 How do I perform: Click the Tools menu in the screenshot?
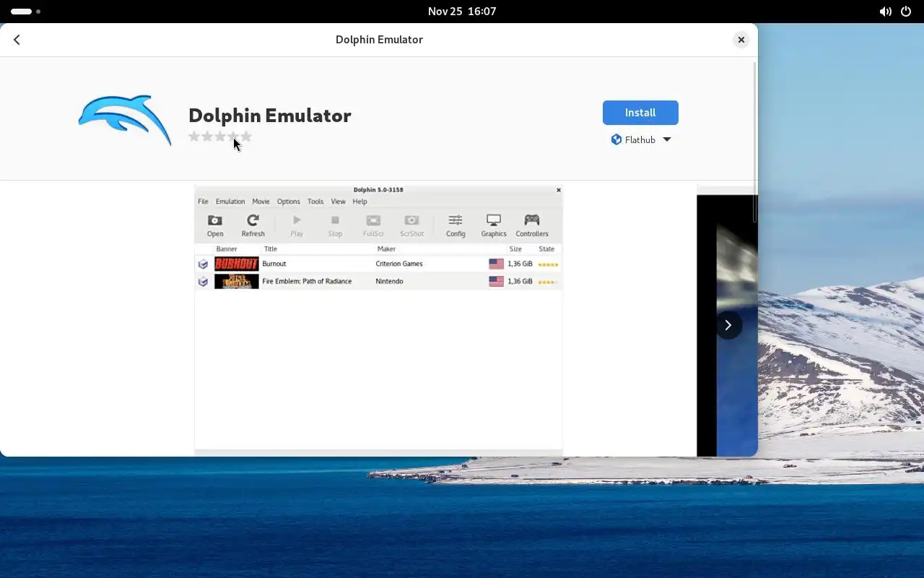315,202
